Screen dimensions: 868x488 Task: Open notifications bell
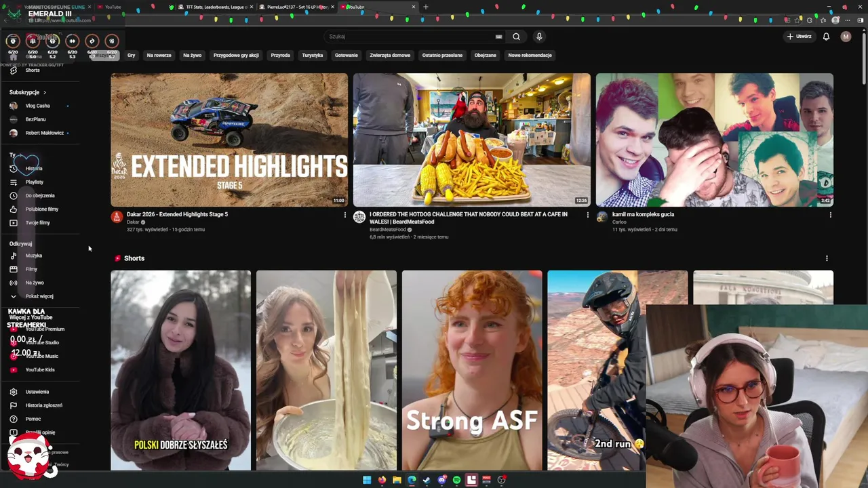coord(826,37)
